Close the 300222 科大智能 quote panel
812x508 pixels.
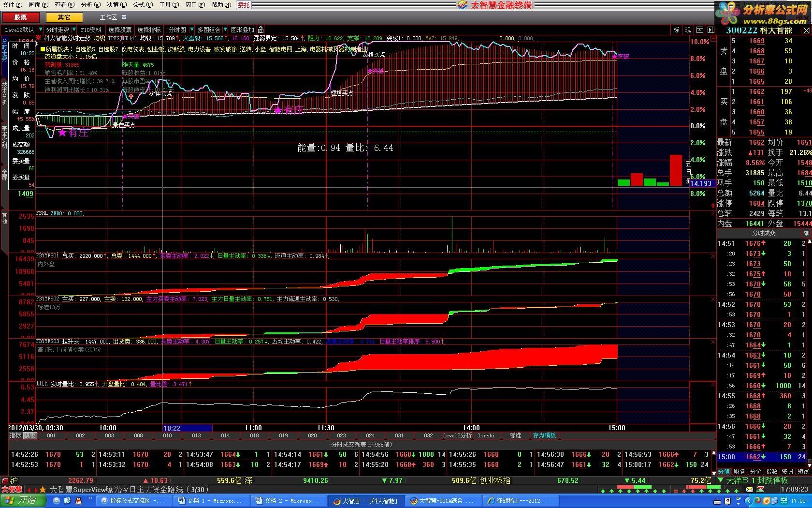(x=806, y=30)
